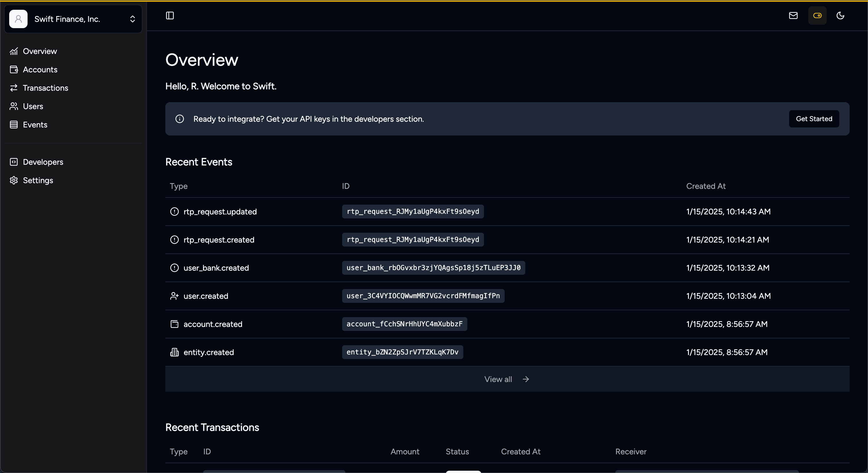Click the Accounts wallet icon
The height and width of the screenshot is (473, 868).
coord(14,69)
